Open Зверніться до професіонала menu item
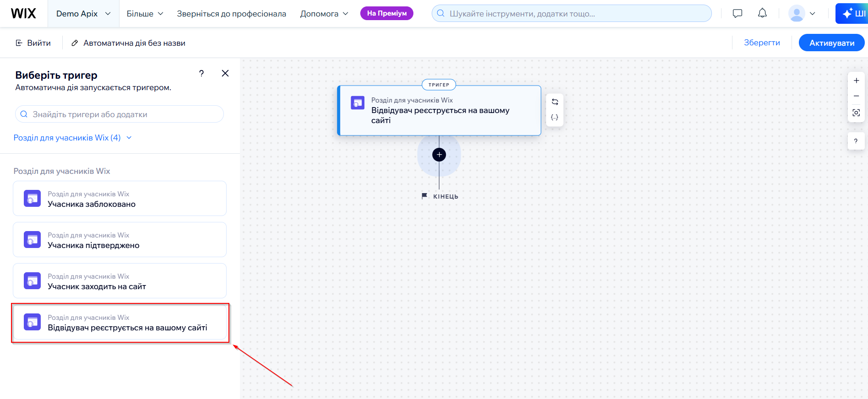The width and height of the screenshot is (868, 399). [x=231, y=14]
